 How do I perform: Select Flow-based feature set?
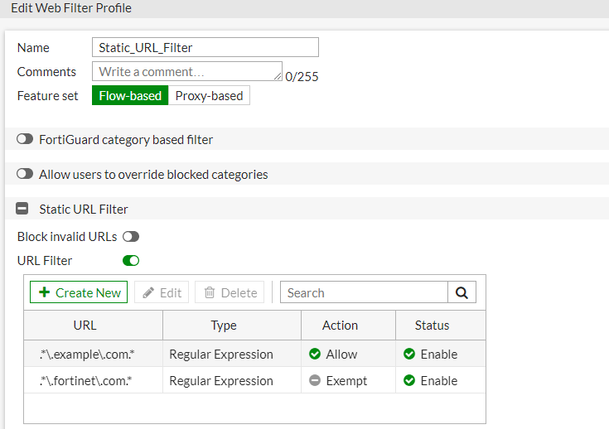(x=129, y=96)
